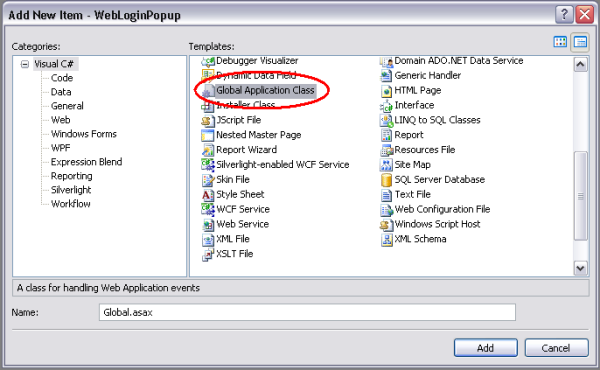This screenshot has height=370, width=600.
Task: Click the WCF Service template icon
Action: (x=208, y=210)
